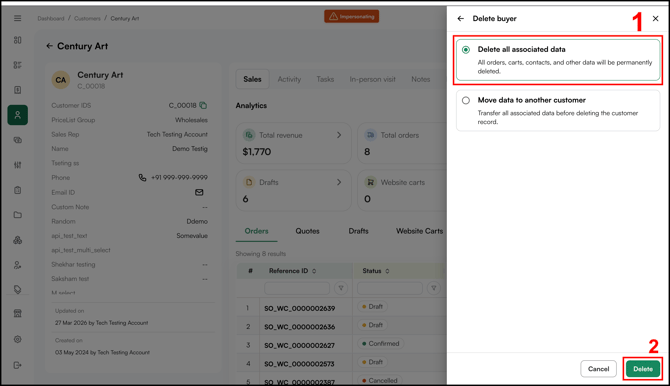Open order SO_WC_0000002636
The height and width of the screenshot is (386, 670).
(300, 327)
